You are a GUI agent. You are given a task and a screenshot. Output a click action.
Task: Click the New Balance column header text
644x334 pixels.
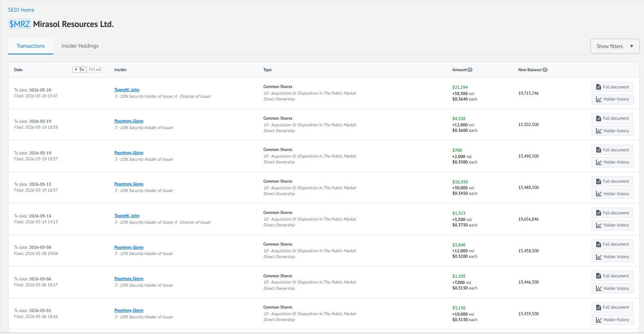[530, 70]
